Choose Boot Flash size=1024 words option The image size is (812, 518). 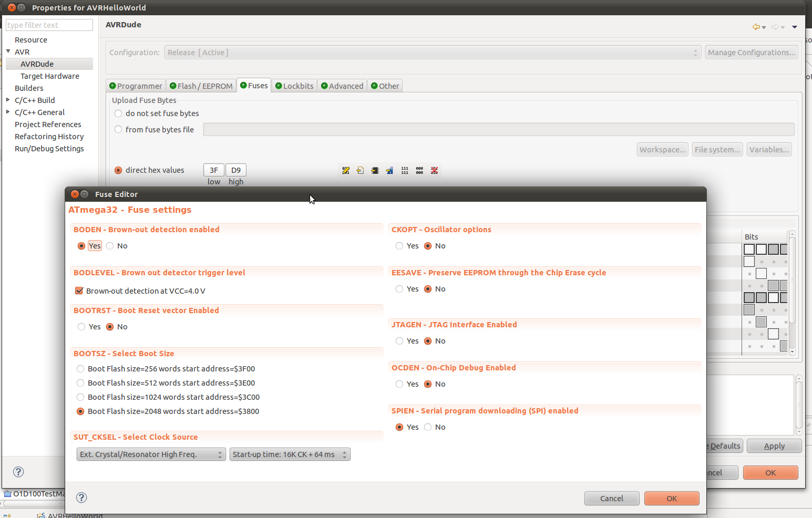click(80, 397)
